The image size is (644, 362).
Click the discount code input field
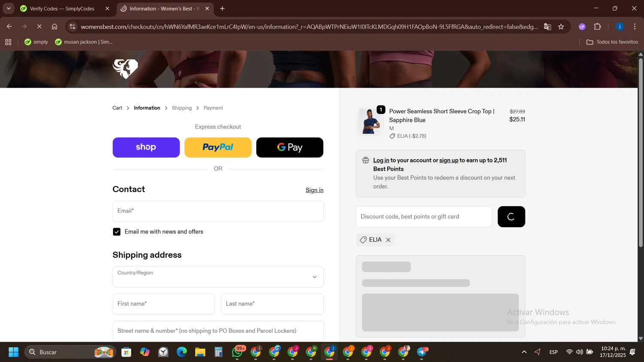pos(424,217)
